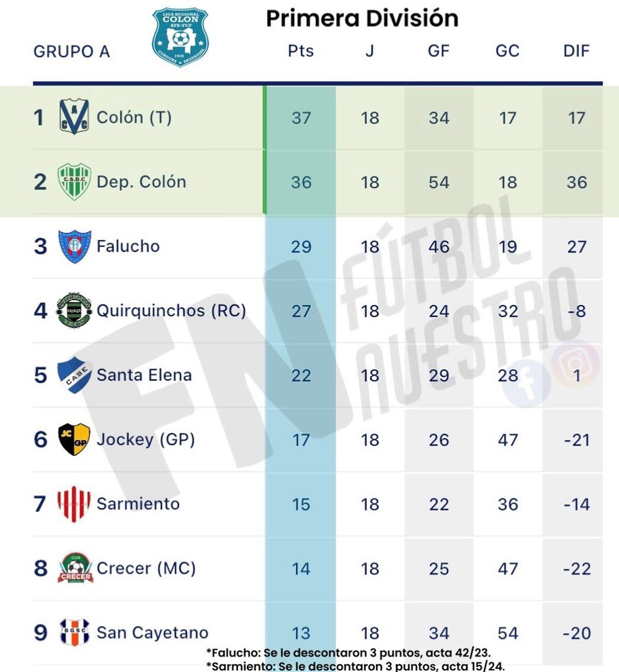
Task: Click the Sarmiento red striped crest
Action: [x=74, y=504]
